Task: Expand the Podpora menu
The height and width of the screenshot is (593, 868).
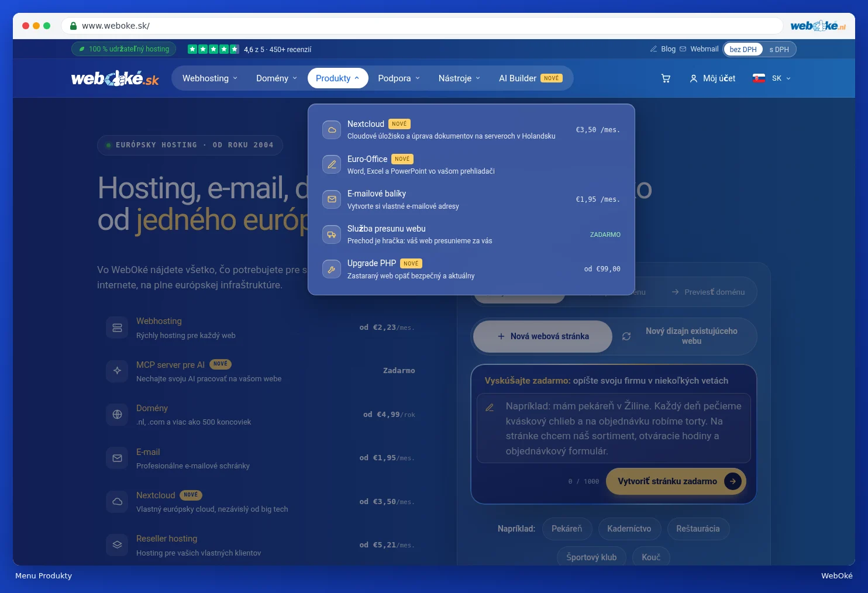Action: pyautogui.click(x=399, y=78)
